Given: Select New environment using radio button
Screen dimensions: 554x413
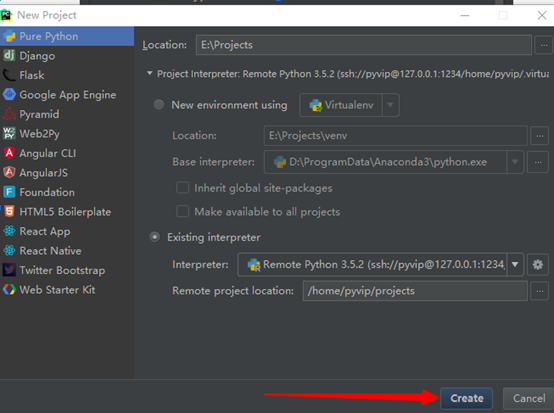Looking at the screenshot, I should click(x=159, y=105).
